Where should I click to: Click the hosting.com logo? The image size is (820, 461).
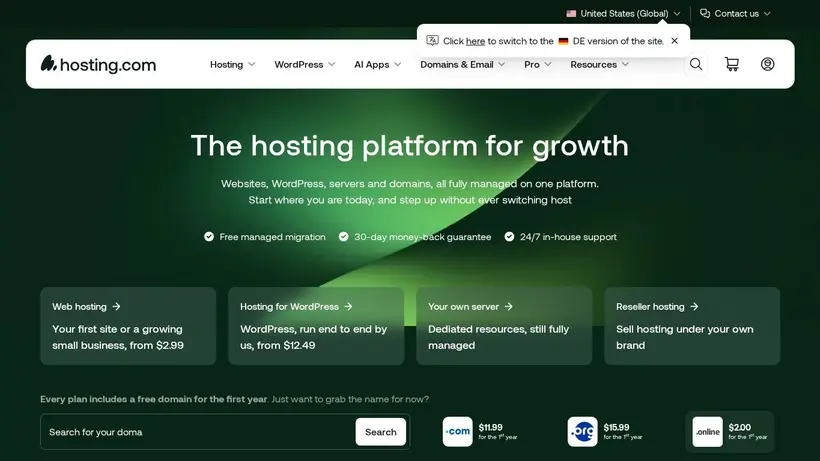coord(98,64)
